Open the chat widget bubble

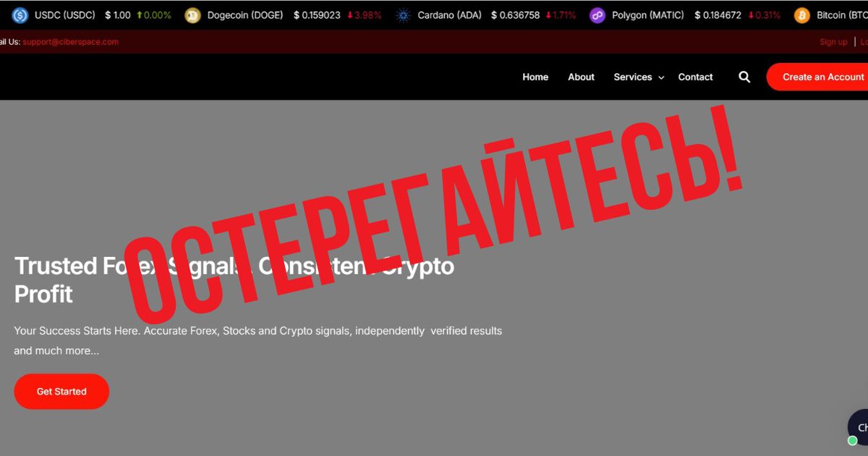pyautogui.click(x=859, y=427)
